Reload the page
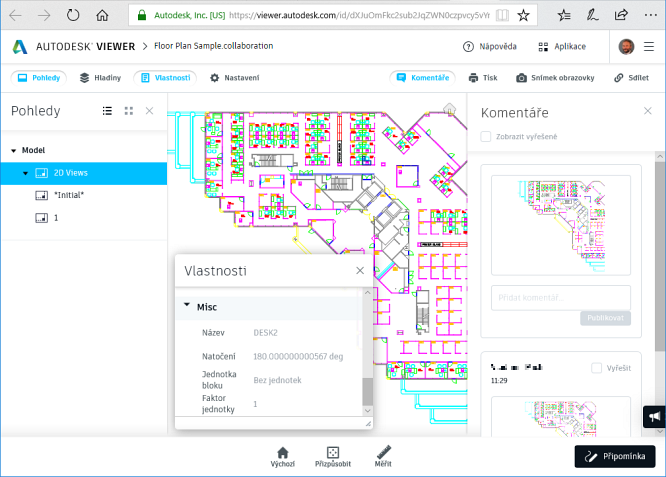Screen dimensions: 666x477 pyautogui.click(x=73, y=16)
